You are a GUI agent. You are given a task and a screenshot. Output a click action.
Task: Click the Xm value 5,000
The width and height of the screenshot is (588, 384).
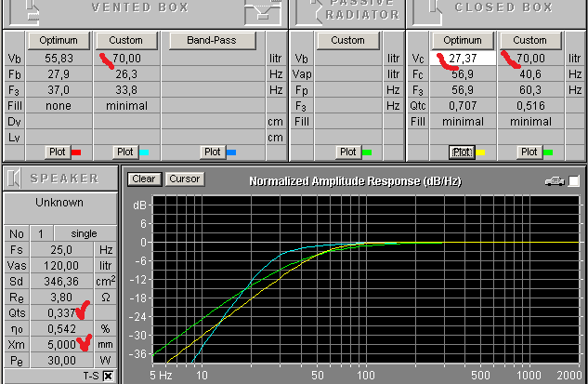(61, 345)
